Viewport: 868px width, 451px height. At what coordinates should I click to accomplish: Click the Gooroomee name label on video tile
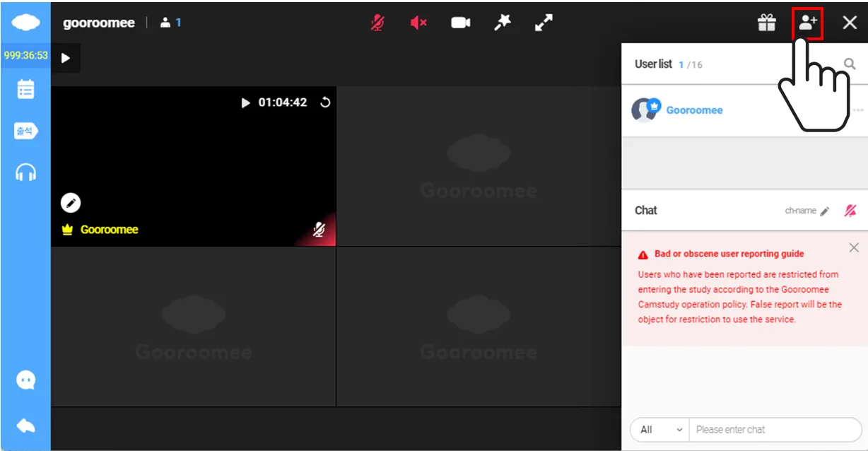109,230
